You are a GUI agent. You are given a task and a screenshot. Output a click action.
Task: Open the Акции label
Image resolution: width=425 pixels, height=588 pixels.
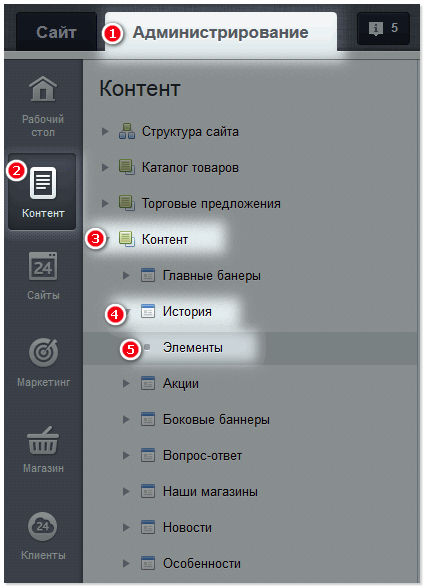pos(181,384)
